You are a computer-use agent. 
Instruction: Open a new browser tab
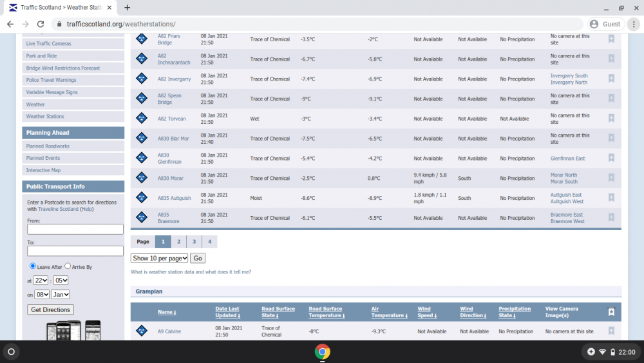pos(128,7)
